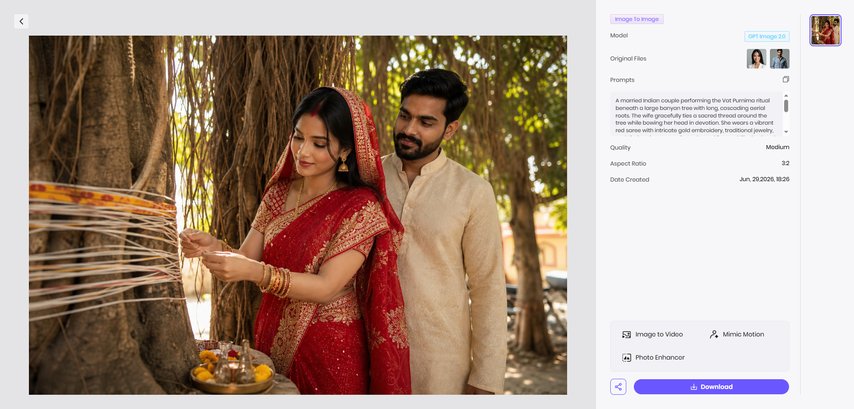Click the share icon button
Image resolution: width=854 pixels, height=409 pixels.
(618, 387)
